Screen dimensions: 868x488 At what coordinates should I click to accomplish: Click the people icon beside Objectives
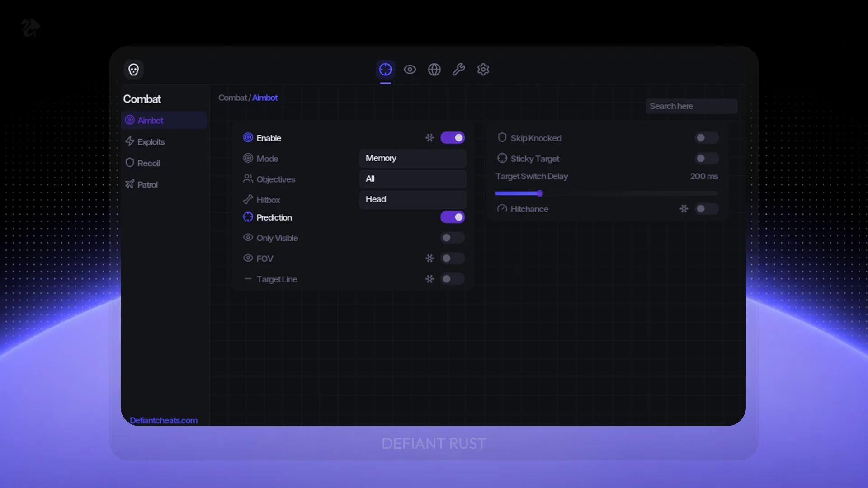248,178
